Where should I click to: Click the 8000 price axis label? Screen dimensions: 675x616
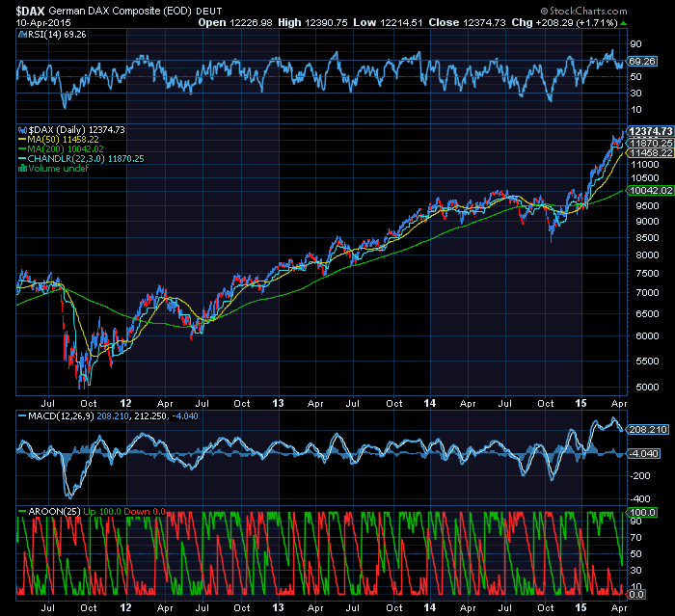coord(647,254)
